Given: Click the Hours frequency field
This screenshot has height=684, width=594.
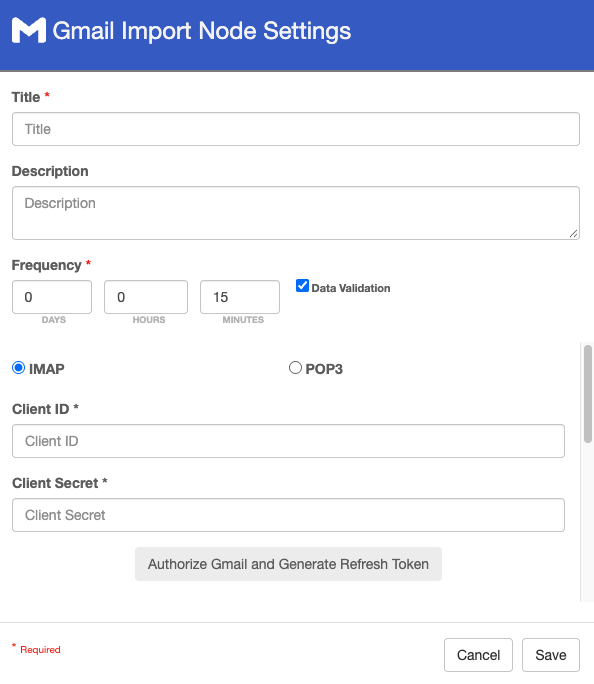Looking at the screenshot, I should click(x=146, y=297).
